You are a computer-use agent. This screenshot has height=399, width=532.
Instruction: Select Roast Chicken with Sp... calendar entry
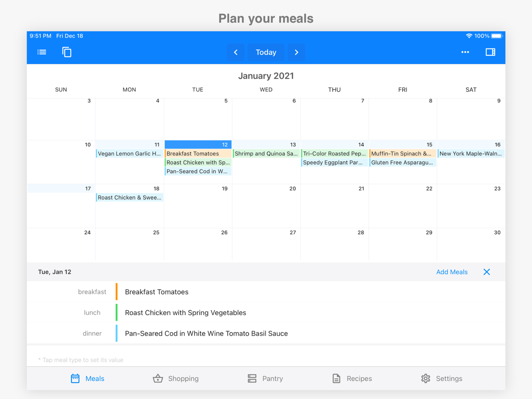click(x=198, y=163)
